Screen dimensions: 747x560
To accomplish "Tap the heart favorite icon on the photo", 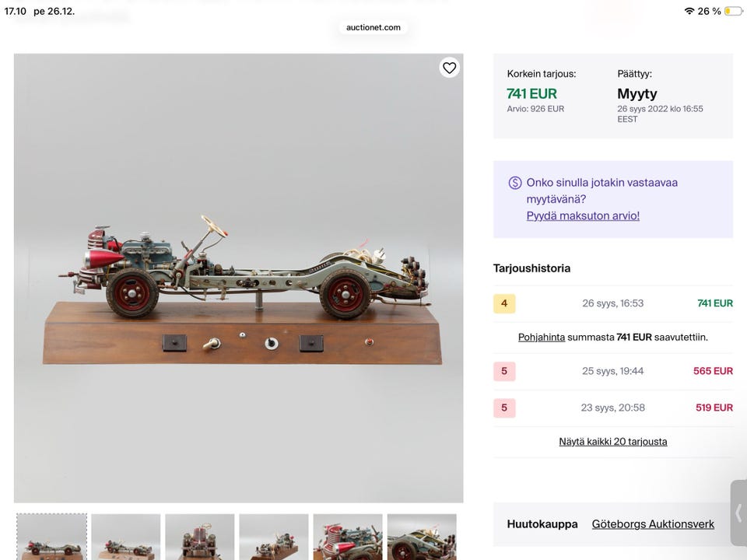I will coord(449,68).
